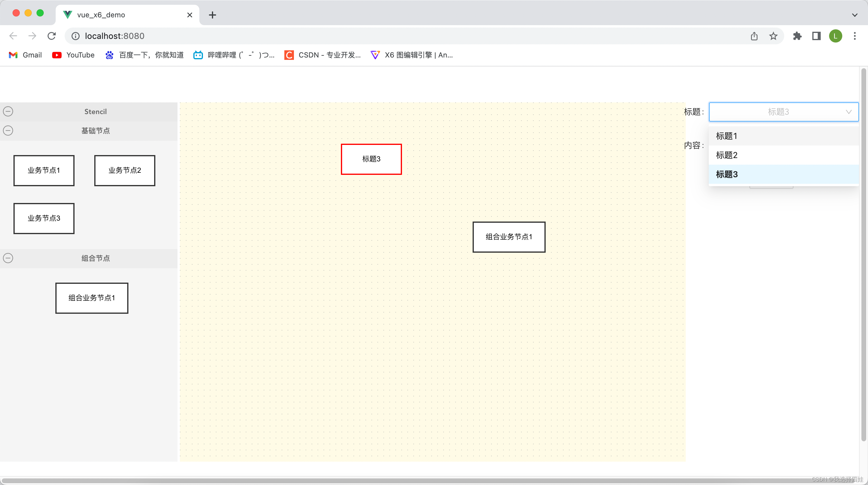Open the extensions puzzle icon
The width and height of the screenshot is (868, 485).
pyautogui.click(x=797, y=36)
